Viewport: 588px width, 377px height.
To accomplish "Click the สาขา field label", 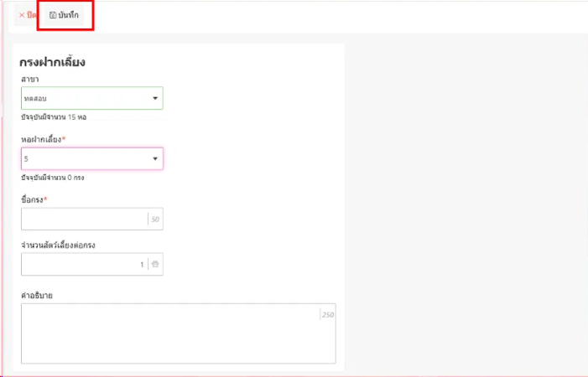I will tap(31, 80).
